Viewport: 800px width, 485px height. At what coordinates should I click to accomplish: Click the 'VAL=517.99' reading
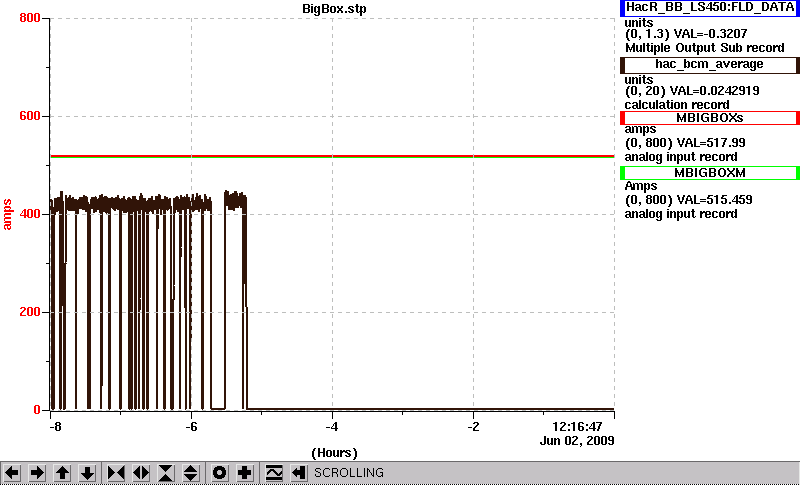click(x=710, y=143)
